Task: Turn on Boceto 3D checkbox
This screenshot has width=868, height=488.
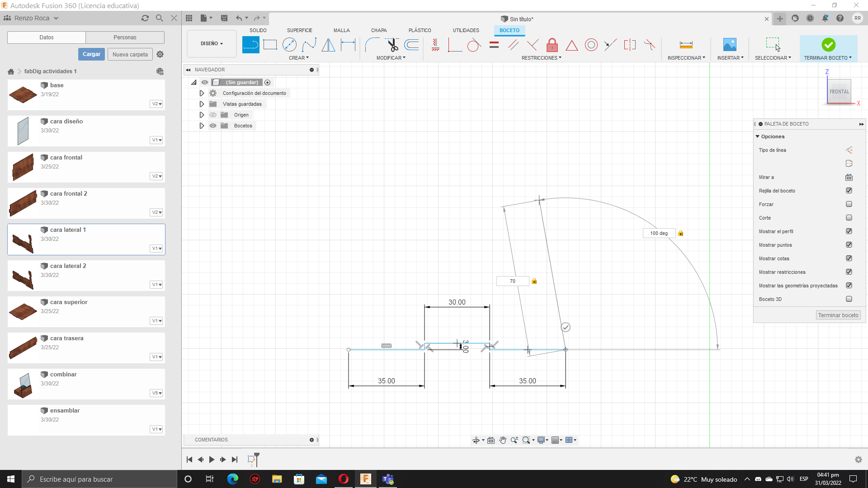Action: (849, 299)
